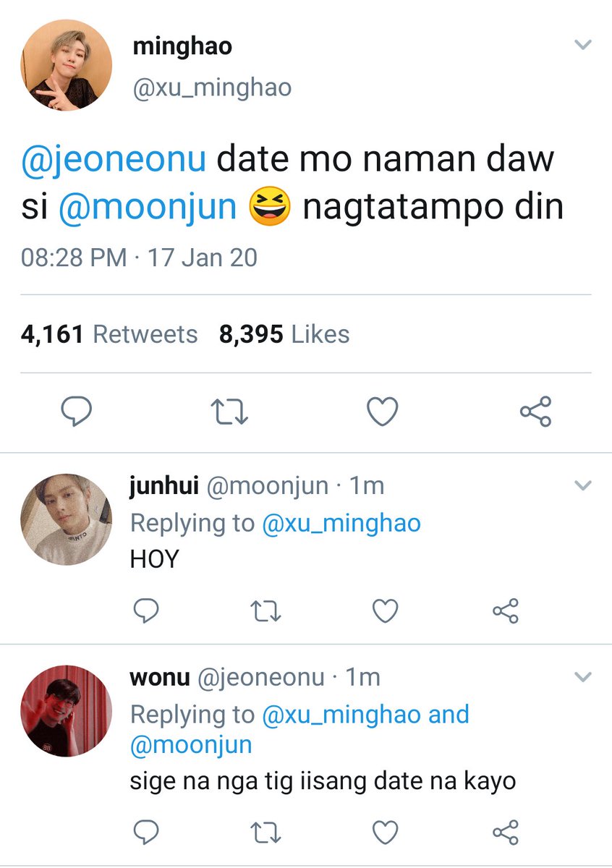Retweet junhui's HOY reply

pos(266,612)
